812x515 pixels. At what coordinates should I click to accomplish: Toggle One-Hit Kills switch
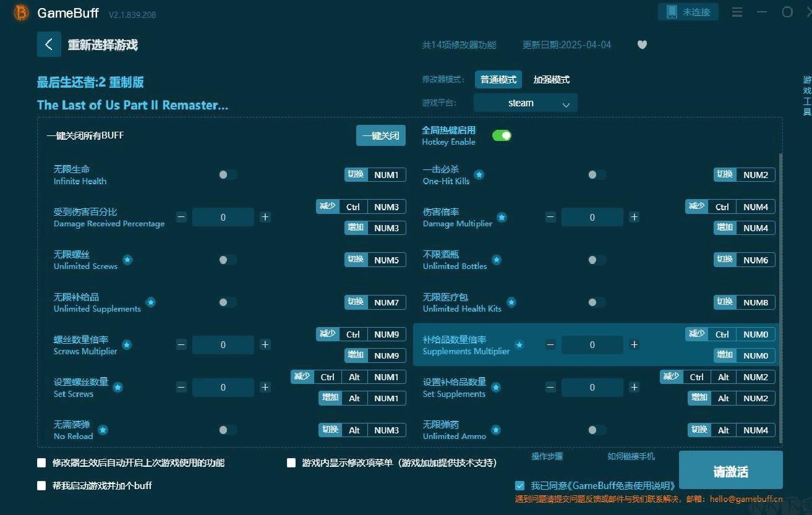pos(596,175)
